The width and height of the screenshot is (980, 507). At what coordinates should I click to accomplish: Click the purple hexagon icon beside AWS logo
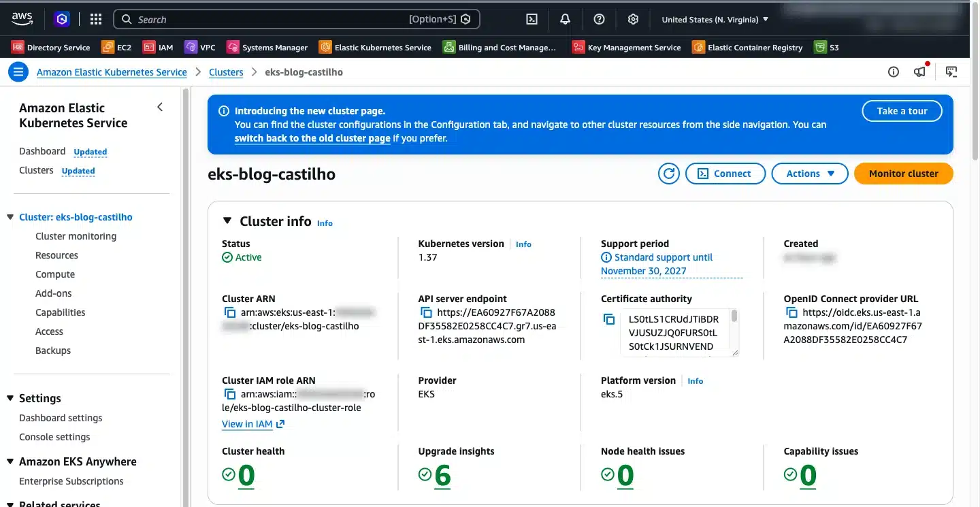(x=62, y=19)
